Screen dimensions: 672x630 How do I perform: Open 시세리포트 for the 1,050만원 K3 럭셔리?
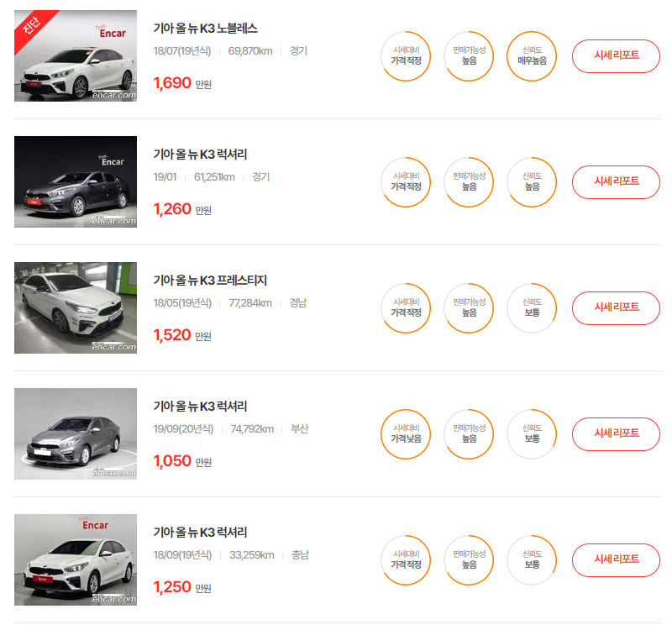616,434
